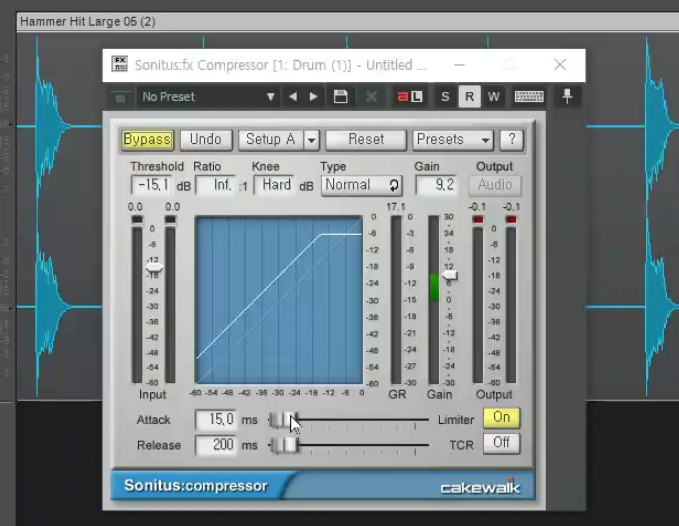Click the Gain slider handle
Viewport: 679px width, 526px height.
[449, 275]
